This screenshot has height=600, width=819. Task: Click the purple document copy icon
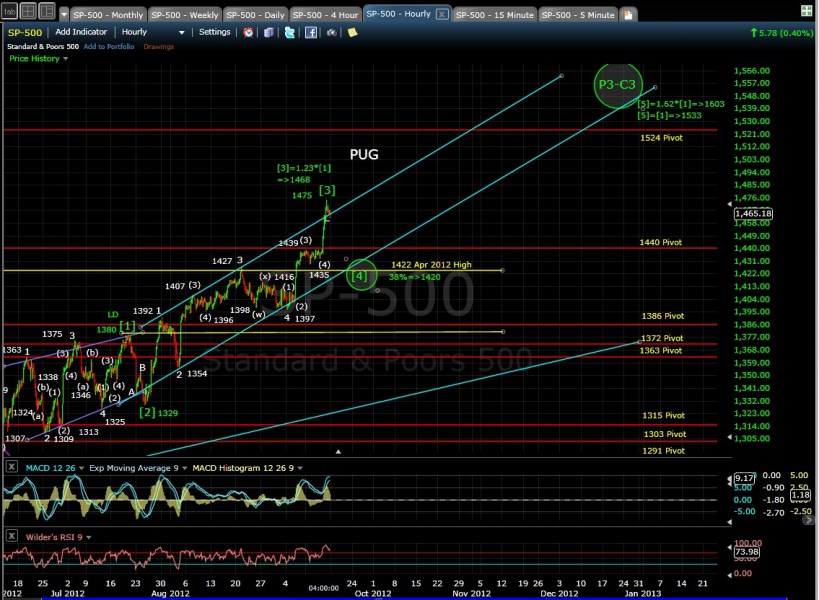click(268, 32)
